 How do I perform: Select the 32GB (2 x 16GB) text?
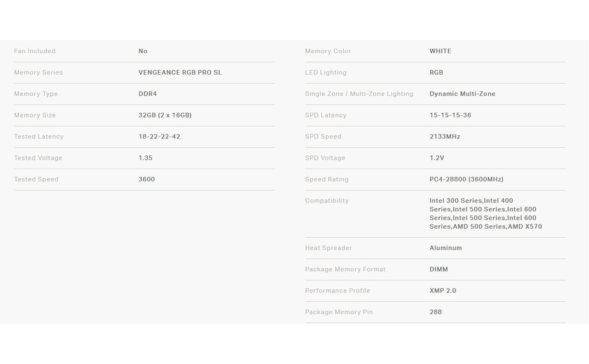tap(165, 115)
